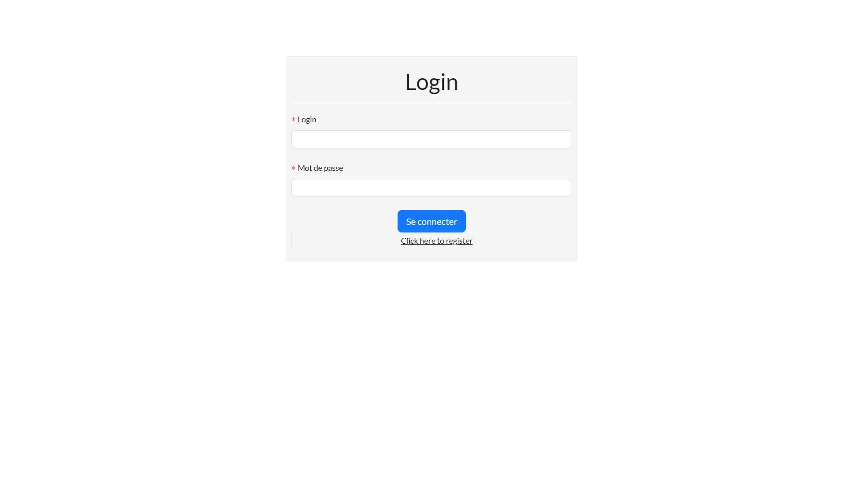The height and width of the screenshot is (482, 868).
Task: Follow the underlined register link
Action: [x=436, y=241]
